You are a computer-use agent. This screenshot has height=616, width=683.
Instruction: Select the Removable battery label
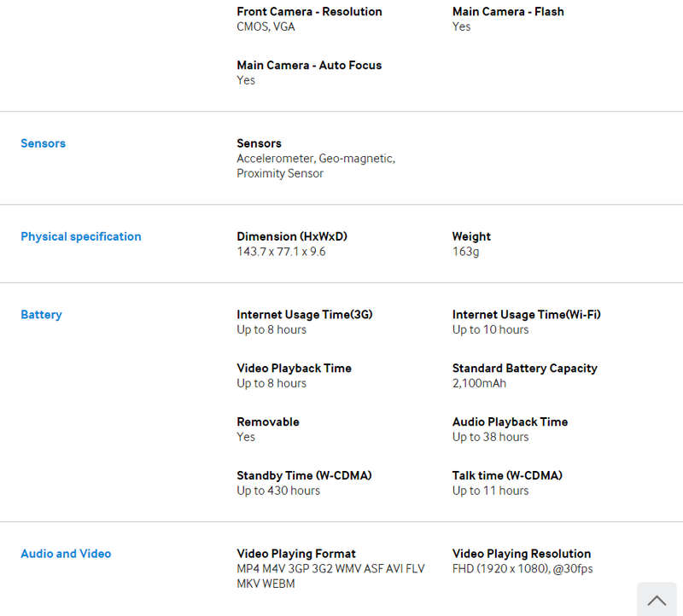pyautogui.click(x=268, y=421)
